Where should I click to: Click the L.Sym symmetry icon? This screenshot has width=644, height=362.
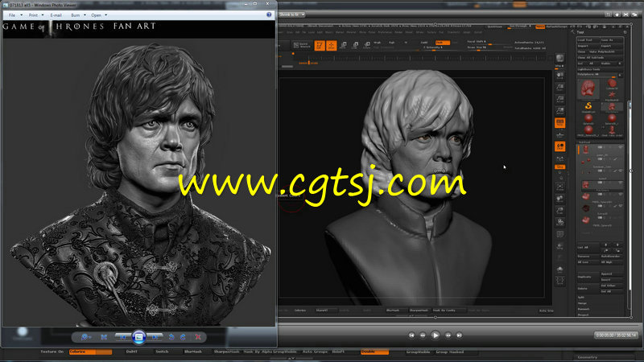point(559,158)
